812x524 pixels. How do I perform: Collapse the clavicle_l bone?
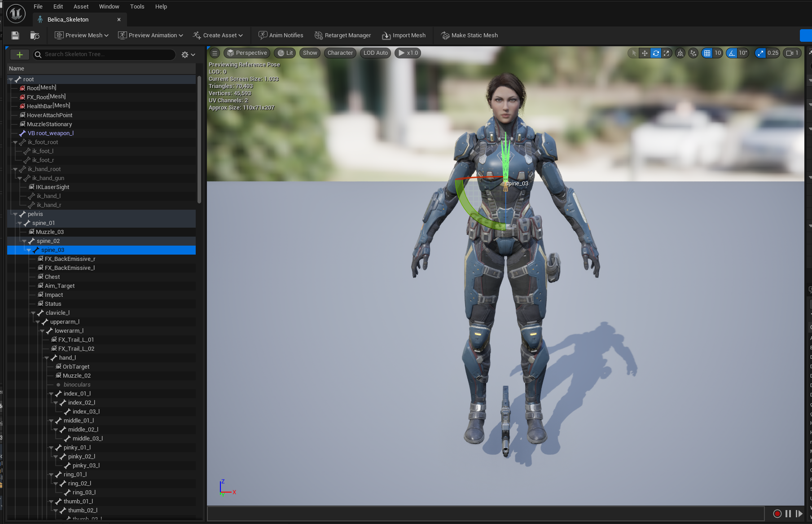click(33, 313)
